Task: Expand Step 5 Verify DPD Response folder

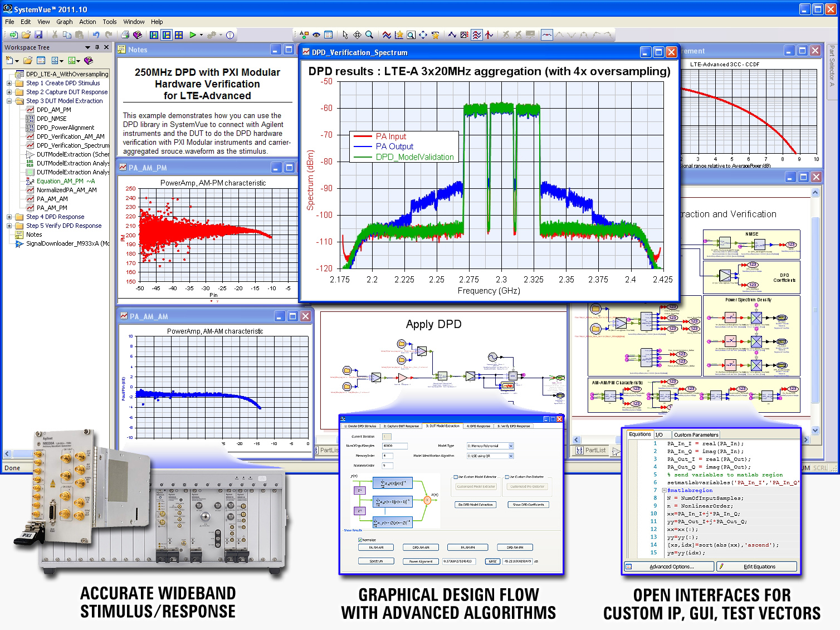Action: click(9, 226)
